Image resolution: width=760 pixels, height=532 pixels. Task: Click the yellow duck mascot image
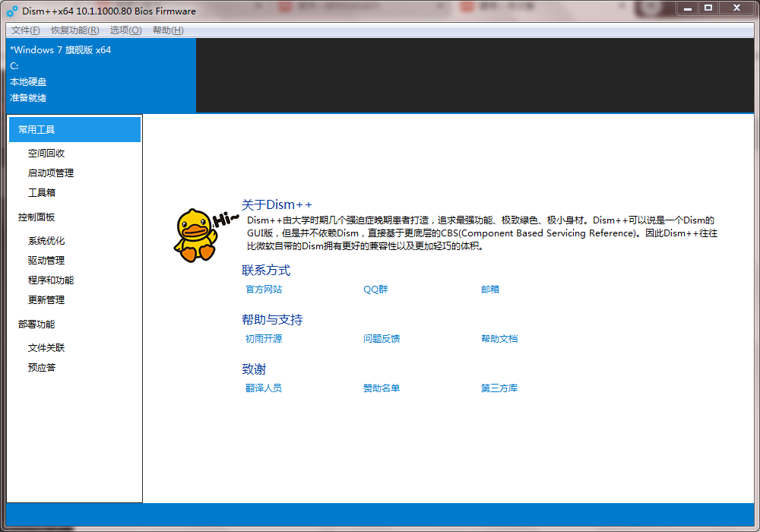[x=205, y=236]
